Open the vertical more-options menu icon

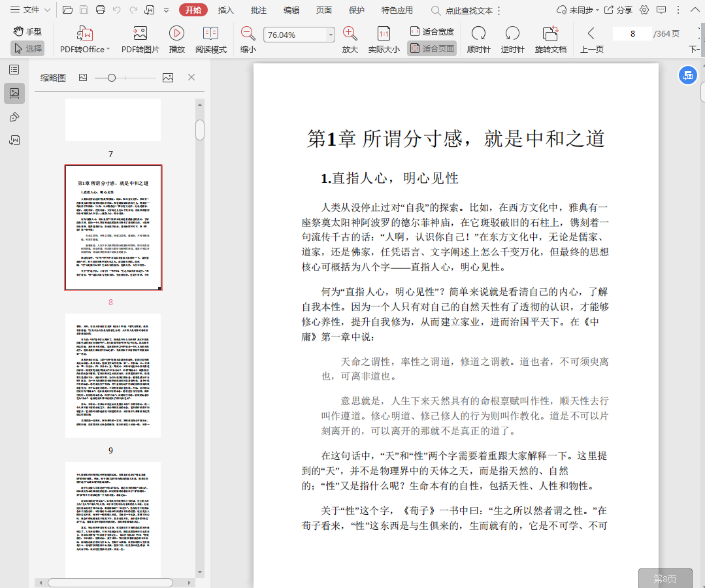point(678,10)
